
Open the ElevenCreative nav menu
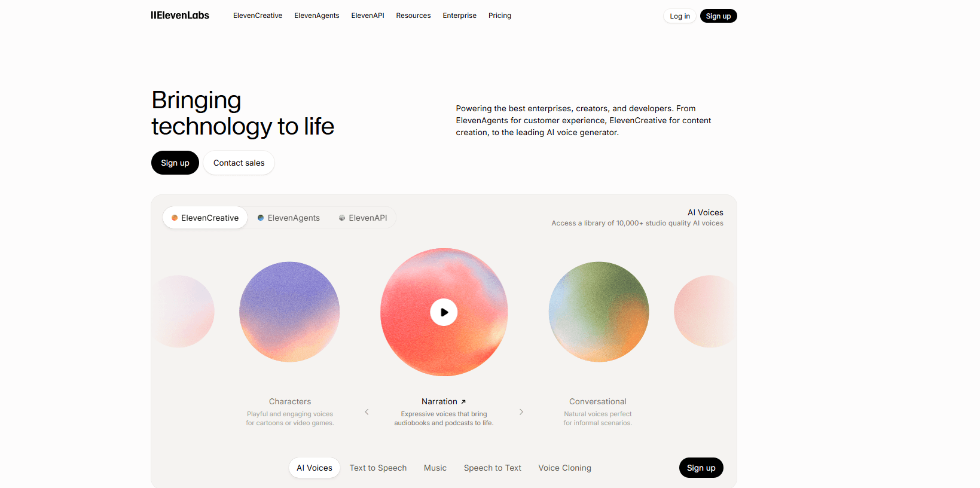pyautogui.click(x=258, y=16)
